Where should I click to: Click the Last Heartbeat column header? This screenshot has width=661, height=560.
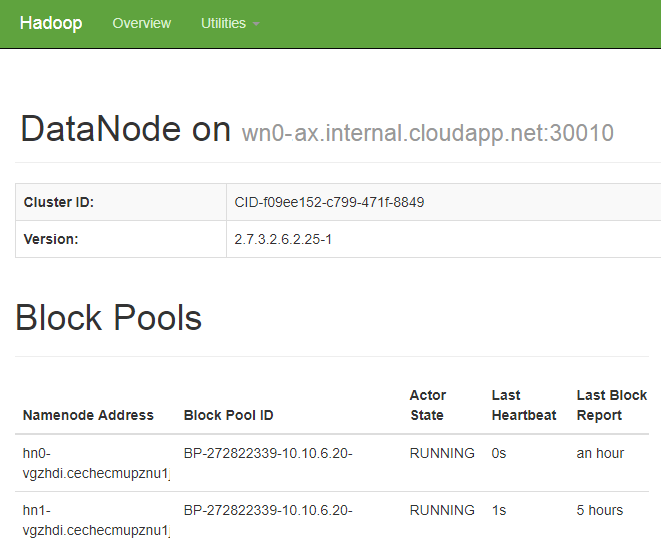[524, 405]
